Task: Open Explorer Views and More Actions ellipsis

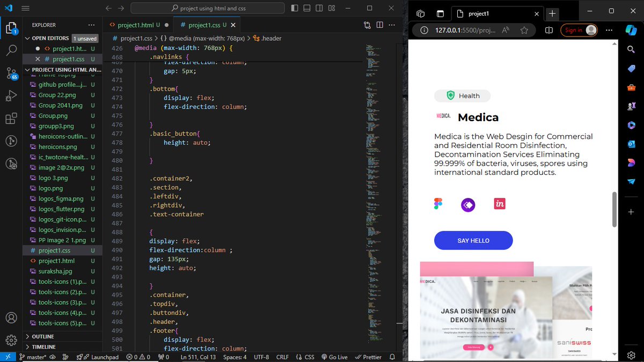Action: [x=92, y=25]
